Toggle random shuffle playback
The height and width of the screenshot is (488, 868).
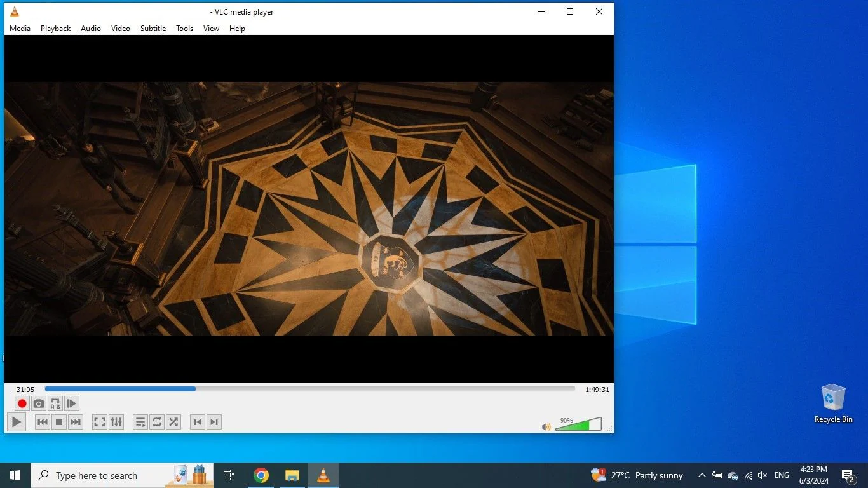[x=173, y=422]
